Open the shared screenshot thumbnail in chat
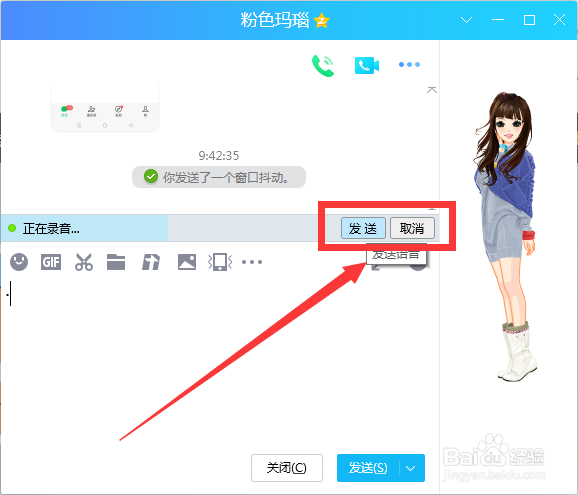Screen dimensions: 578x495 (x=105, y=108)
